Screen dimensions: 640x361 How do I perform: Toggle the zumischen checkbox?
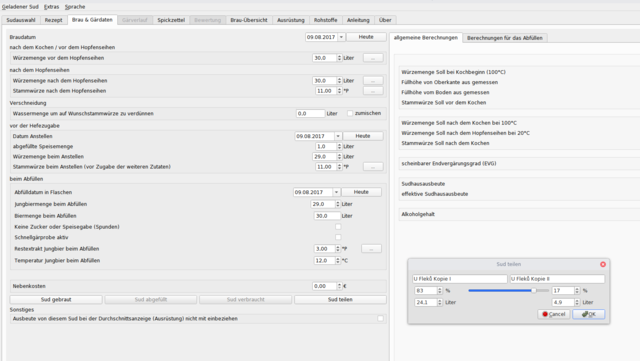click(350, 113)
